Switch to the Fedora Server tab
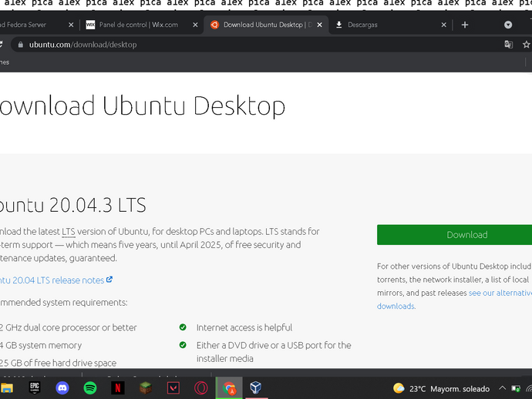 coord(34,25)
